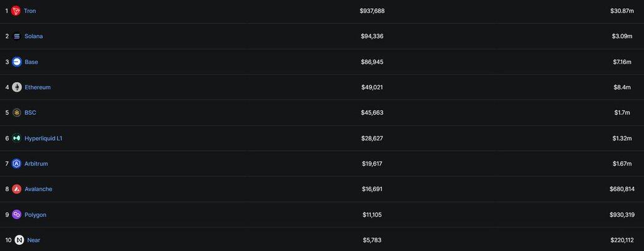
Task: Click the Solana chain logo icon
Action: tap(17, 36)
